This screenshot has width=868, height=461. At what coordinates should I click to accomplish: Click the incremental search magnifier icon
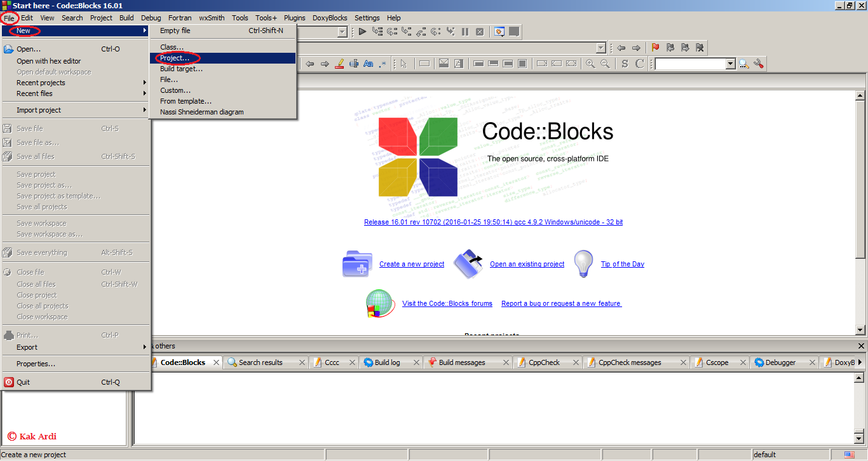click(x=744, y=64)
